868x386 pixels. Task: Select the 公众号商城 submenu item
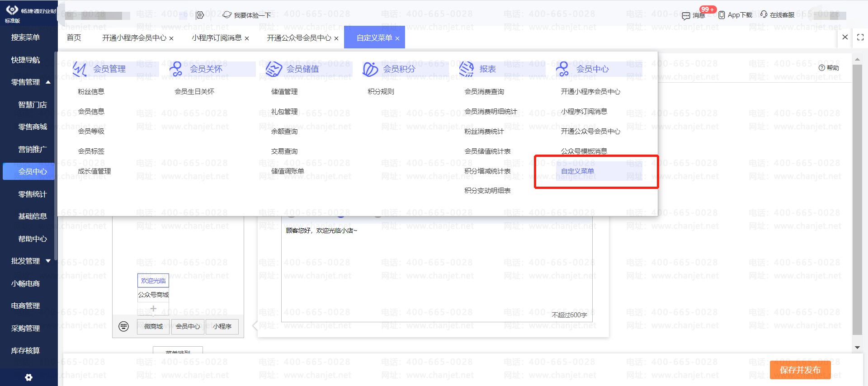pyautogui.click(x=153, y=295)
